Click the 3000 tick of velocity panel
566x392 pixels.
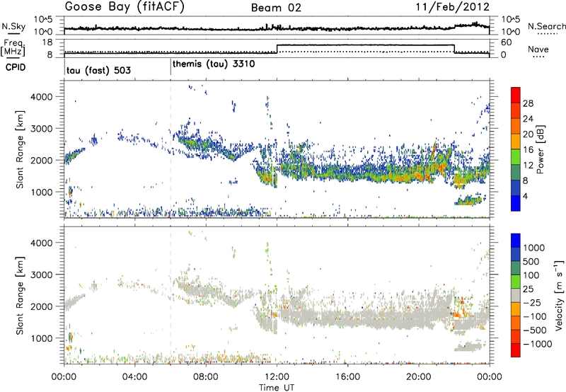coord(41,275)
